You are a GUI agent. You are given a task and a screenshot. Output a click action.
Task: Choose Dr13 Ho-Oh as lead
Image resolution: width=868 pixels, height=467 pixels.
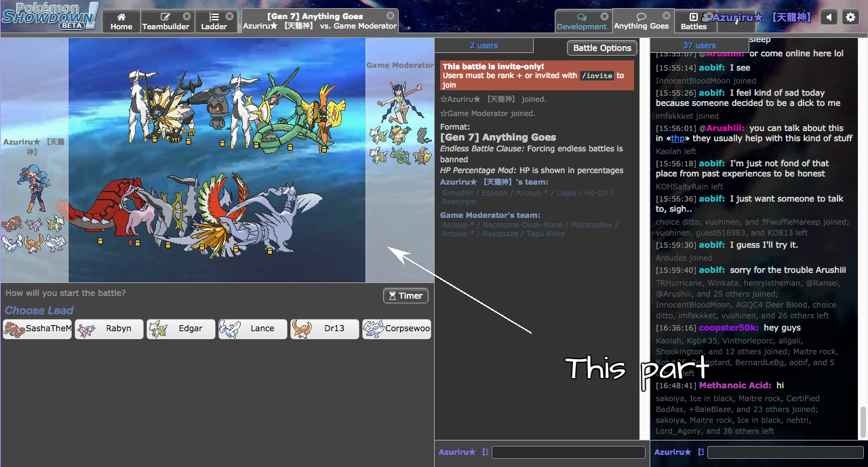[325, 329]
